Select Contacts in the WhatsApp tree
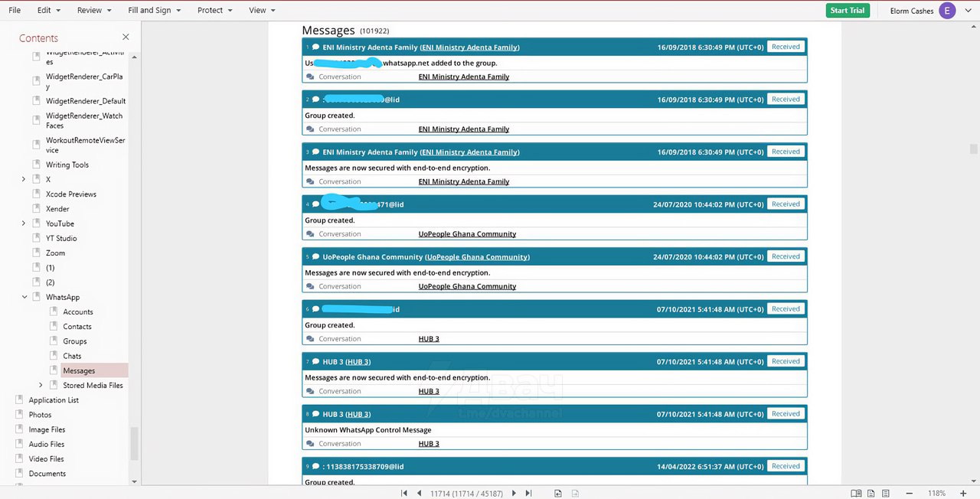Screen dimensions: 980x499 pyautogui.click(x=77, y=327)
